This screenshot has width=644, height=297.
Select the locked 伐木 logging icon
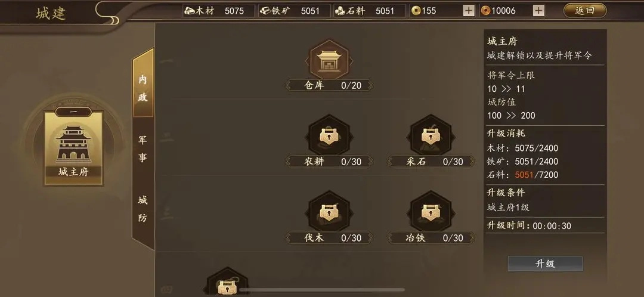point(329,211)
